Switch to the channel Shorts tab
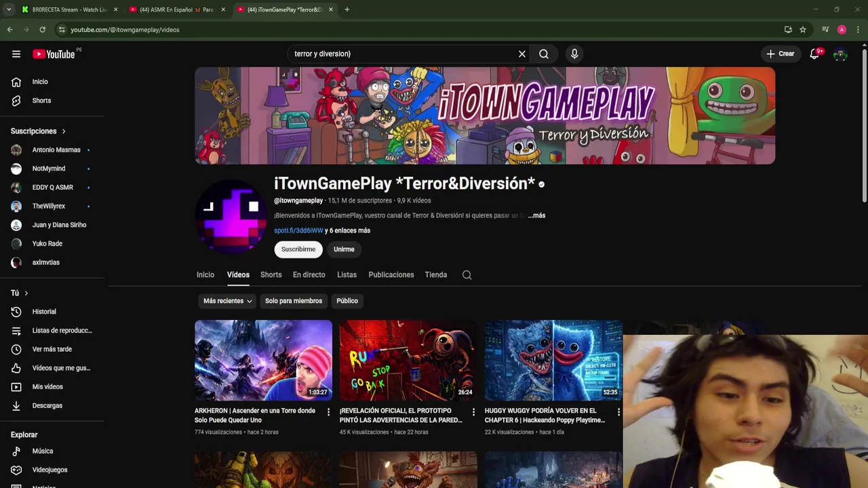The width and height of the screenshot is (868, 488). click(x=271, y=275)
